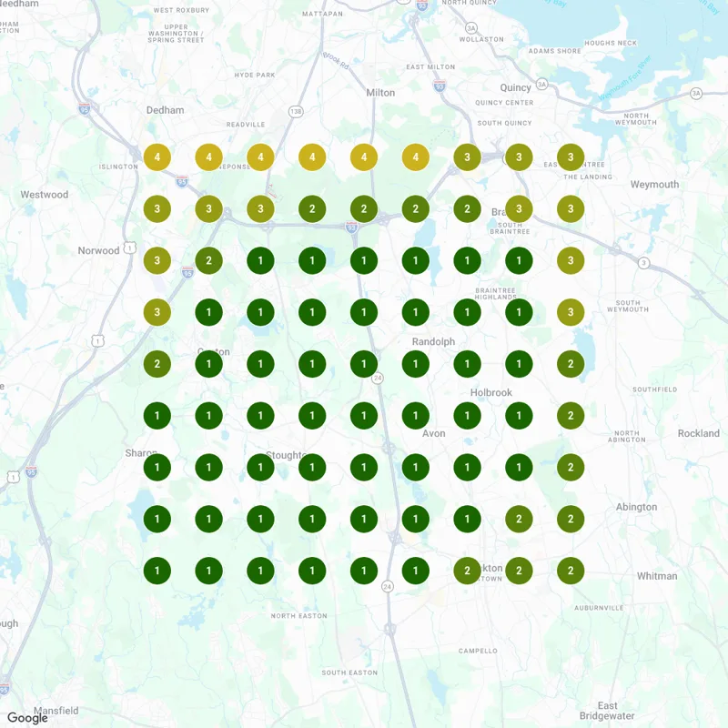Open the rank 1 marker overlapping Canton label
The width and height of the screenshot is (728, 728).
pyautogui.click(x=209, y=363)
